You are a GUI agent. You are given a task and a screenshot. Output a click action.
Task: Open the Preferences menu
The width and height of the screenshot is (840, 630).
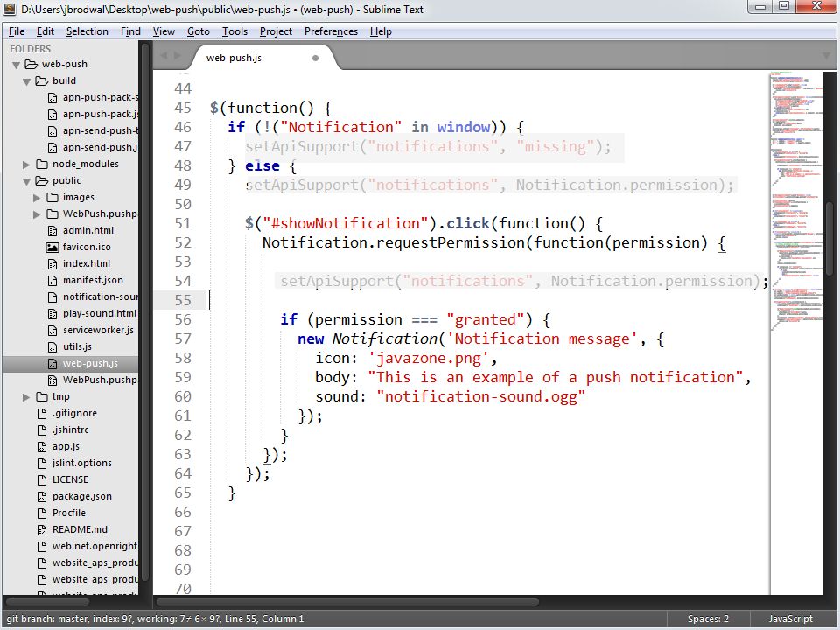331,31
